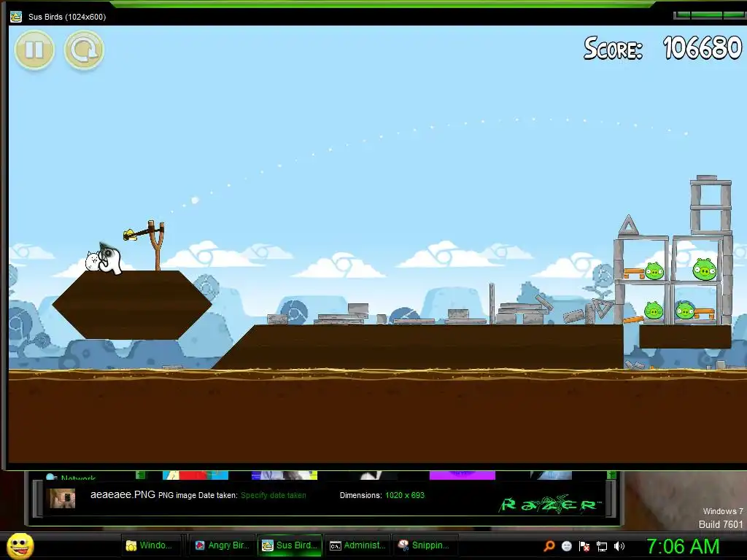Open the Action Center flag tray icon
The height and width of the screenshot is (560, 747).
coord(584,546)
